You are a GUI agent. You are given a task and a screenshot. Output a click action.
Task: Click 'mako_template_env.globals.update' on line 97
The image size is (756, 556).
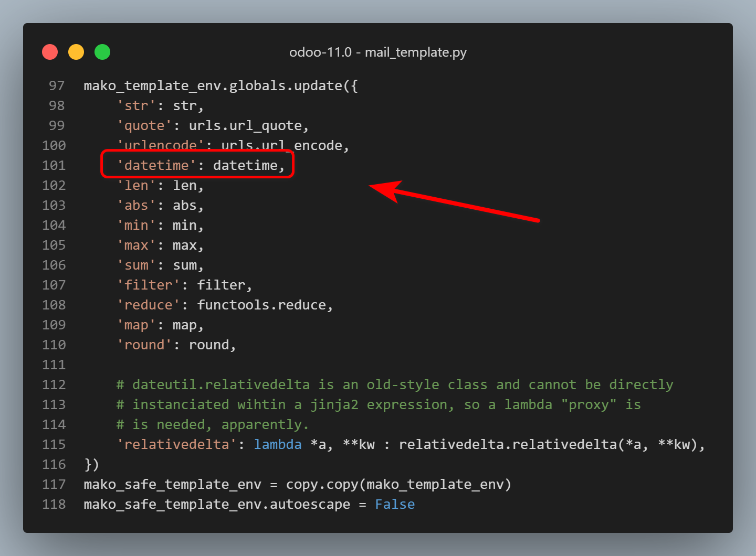[x=213, y=86]
